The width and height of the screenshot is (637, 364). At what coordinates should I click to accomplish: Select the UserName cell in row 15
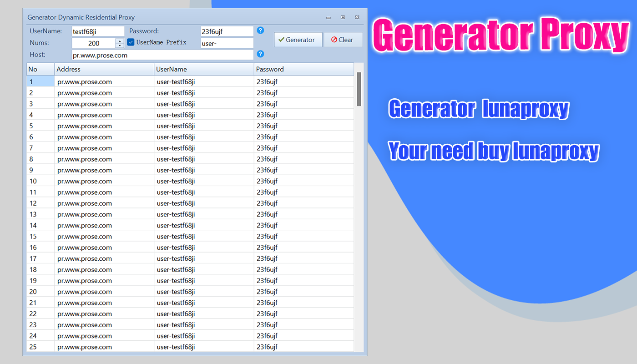(204, 236)
